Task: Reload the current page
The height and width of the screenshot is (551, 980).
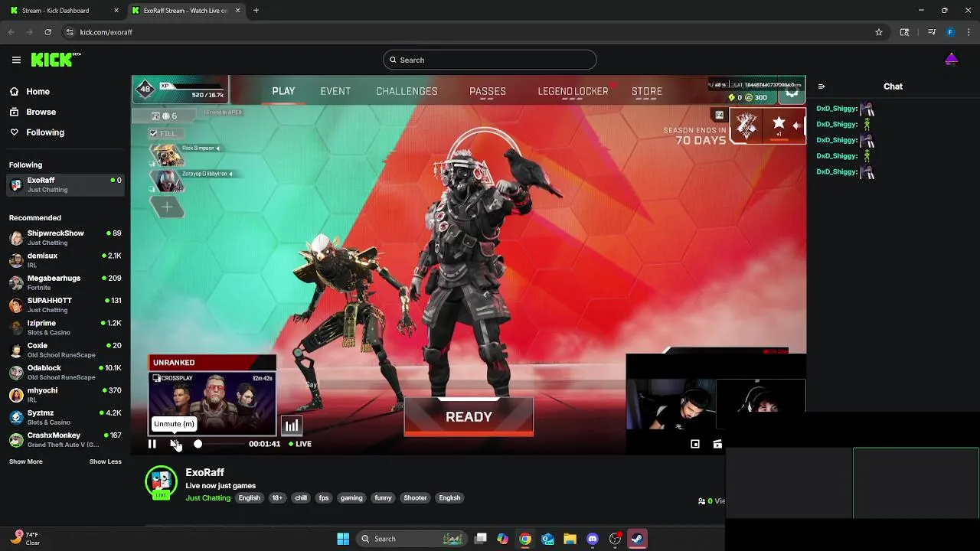Action: click(x=48, y=32)
